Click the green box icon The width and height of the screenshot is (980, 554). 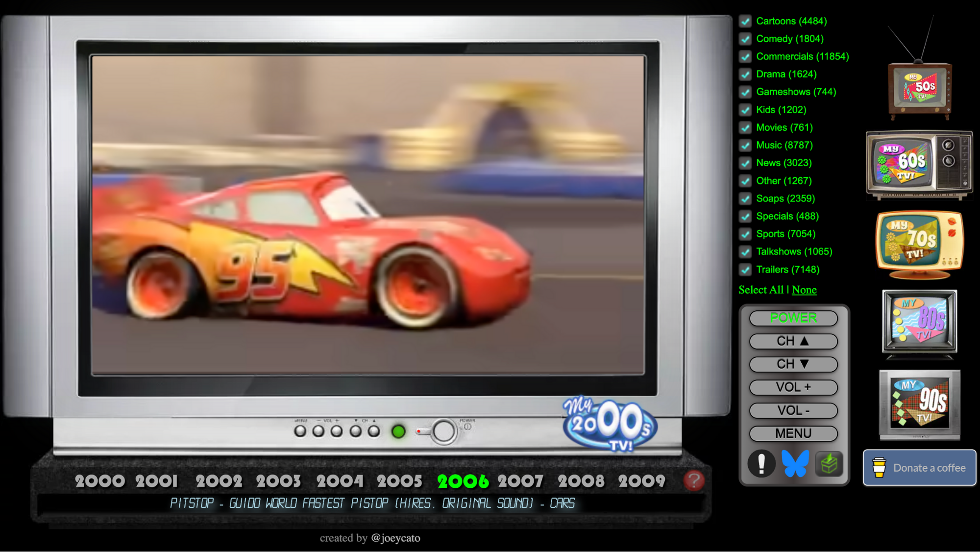click(829, 463)
